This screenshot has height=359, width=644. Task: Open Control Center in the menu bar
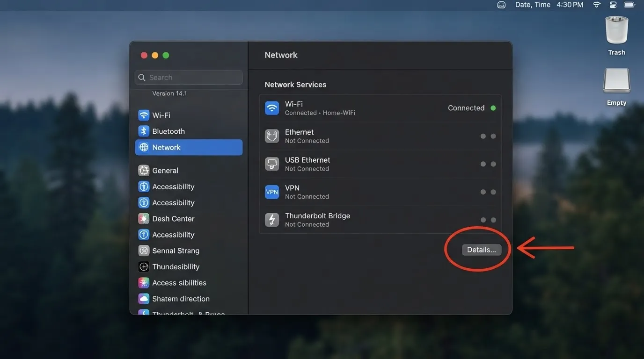(x=613, y=5)
